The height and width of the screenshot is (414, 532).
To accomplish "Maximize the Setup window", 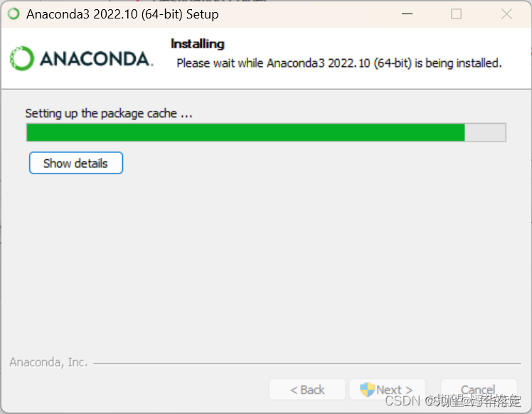I will point(456,14).
